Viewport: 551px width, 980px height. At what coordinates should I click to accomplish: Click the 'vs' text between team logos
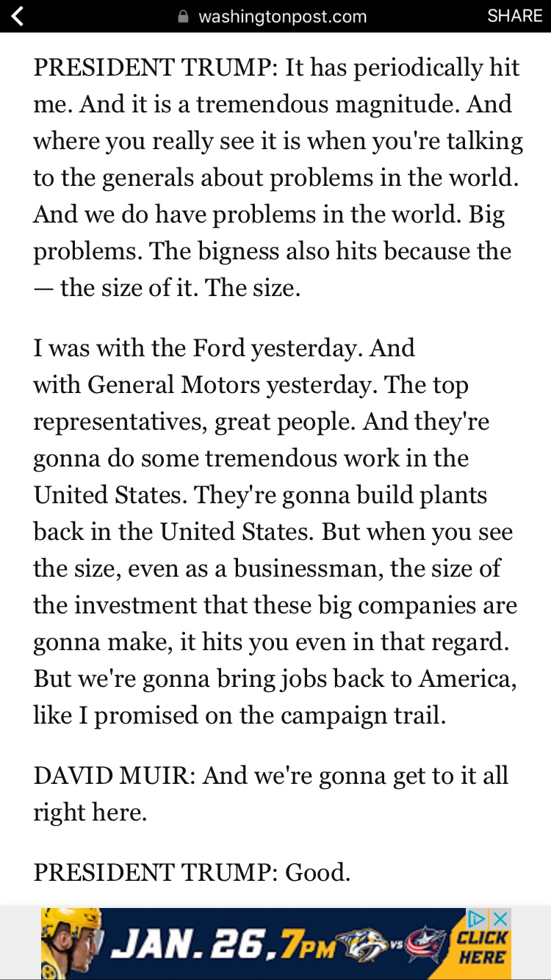coord(394,943)
